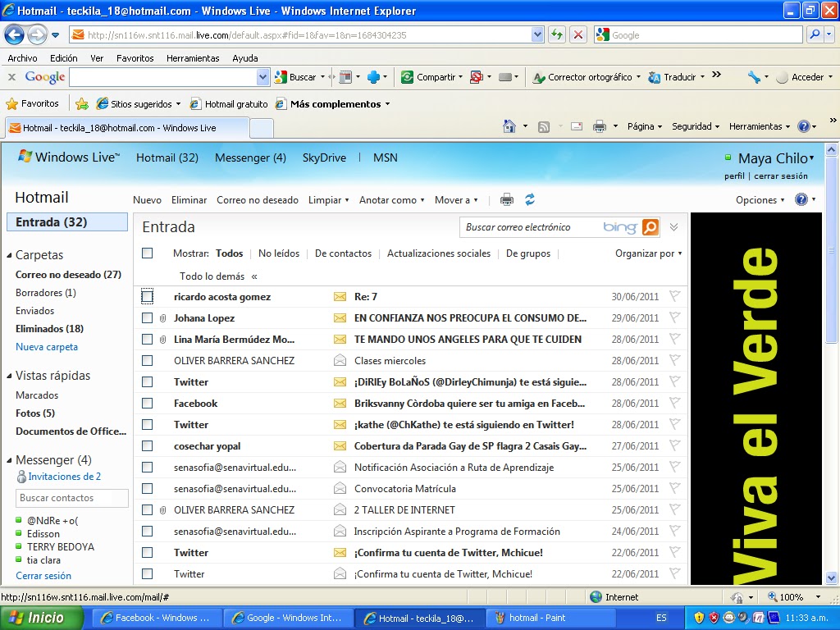Viewport: 840px width, 630px height.
Task: Check the ricardo acosta gomez email checkbox
Action: [148, 296]
